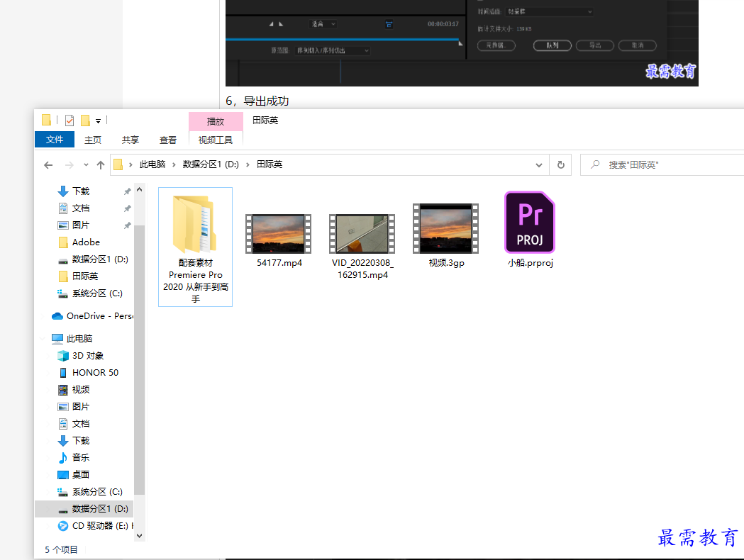Click the blue aspect-ratio icon in export preview

(x=389, y=23)
